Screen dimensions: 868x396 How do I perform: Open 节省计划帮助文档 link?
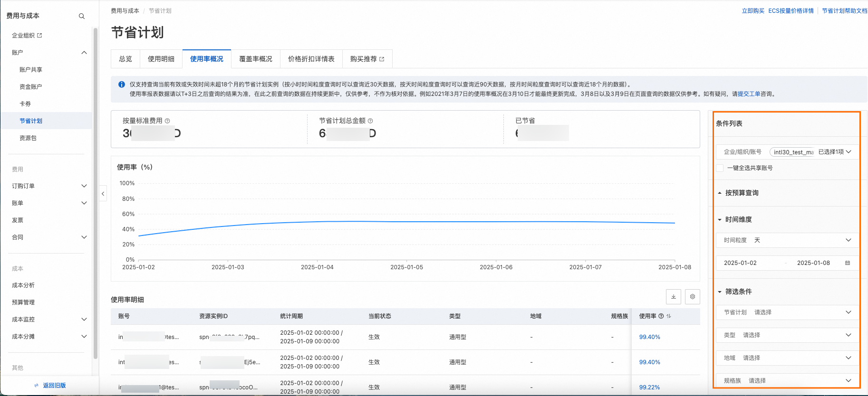(845, 11)
